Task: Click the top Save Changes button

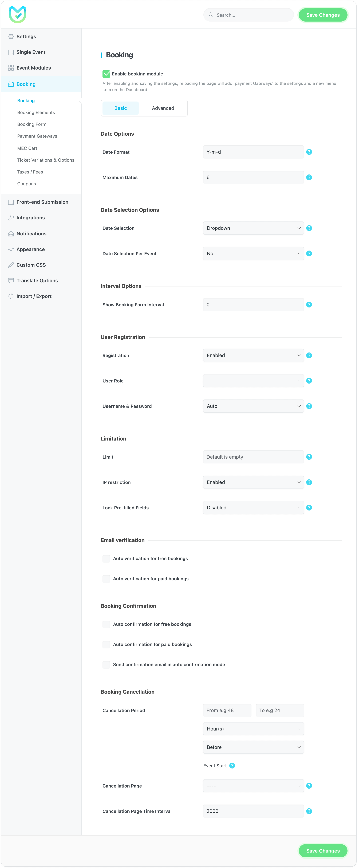Action: tap(323, 15)
